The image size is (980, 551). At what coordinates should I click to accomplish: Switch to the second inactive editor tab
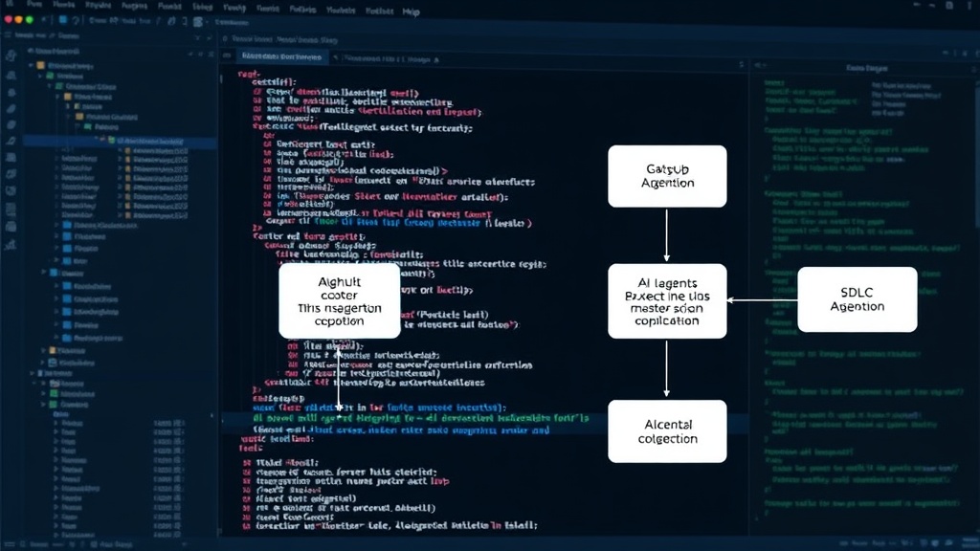[387, 59]
